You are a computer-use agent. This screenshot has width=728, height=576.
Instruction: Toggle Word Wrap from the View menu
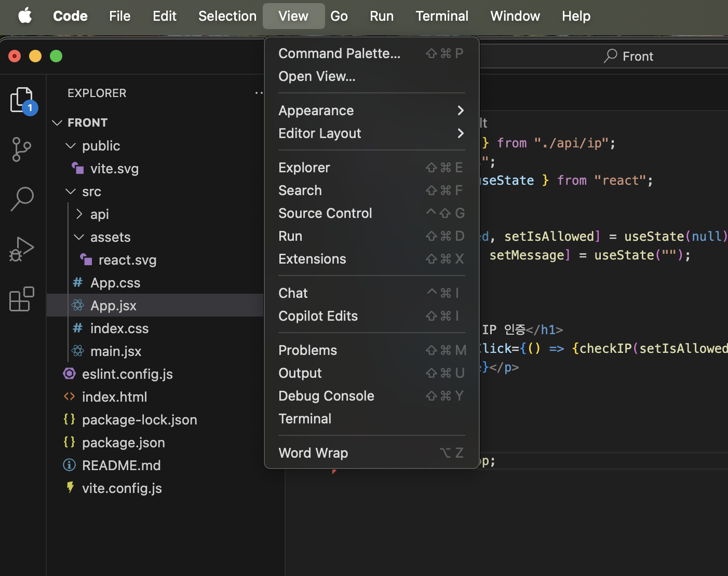pos(313,452)
